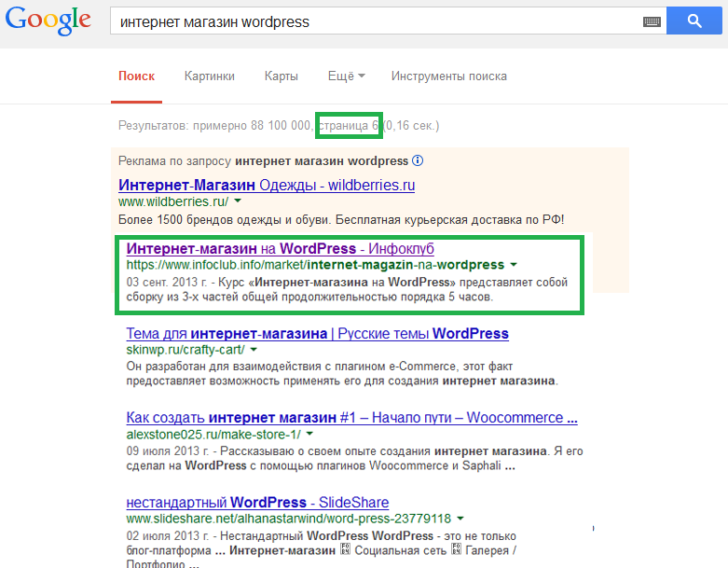728x568 pixels.
Task: Click the skinwp.ru/crafty-cart/ URL text
Action: 185,349
